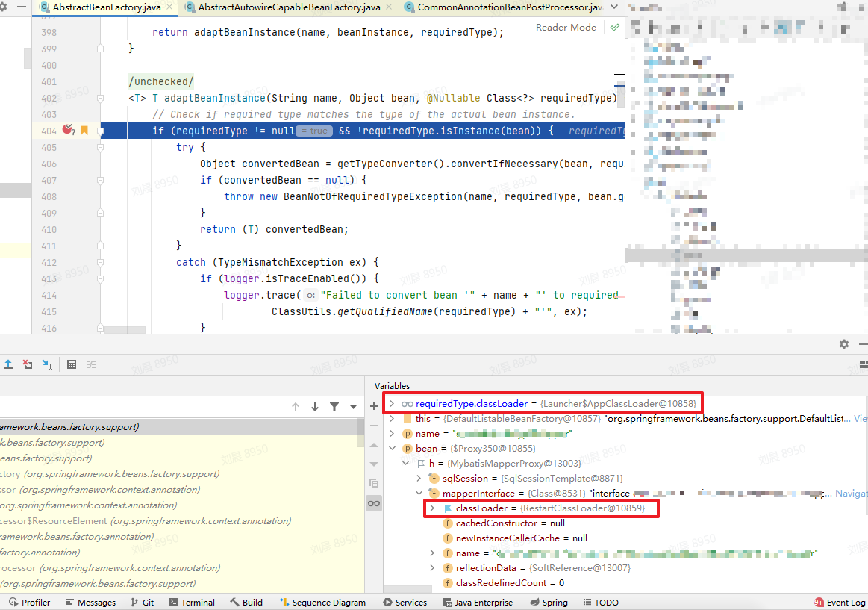The width and height of the screenshot is (868, 610).
Task: Select the next frame down arrow
Action: [x=315, y=407]
